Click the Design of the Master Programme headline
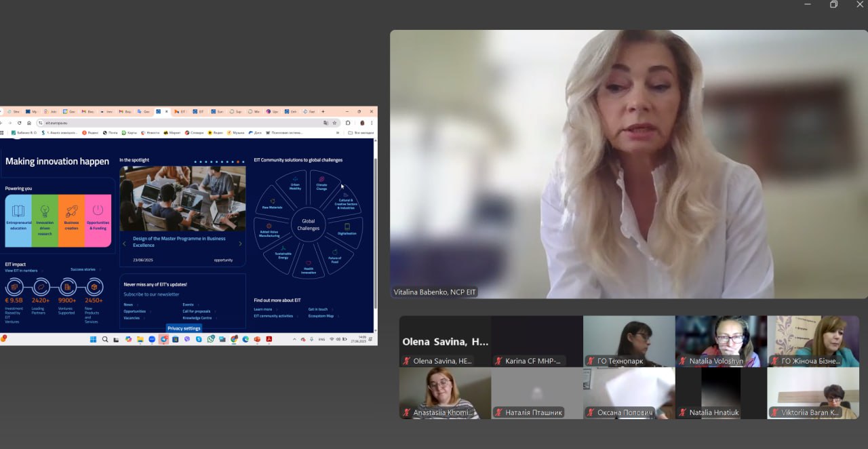The image size is (868, 449). (x=179, y=241)
